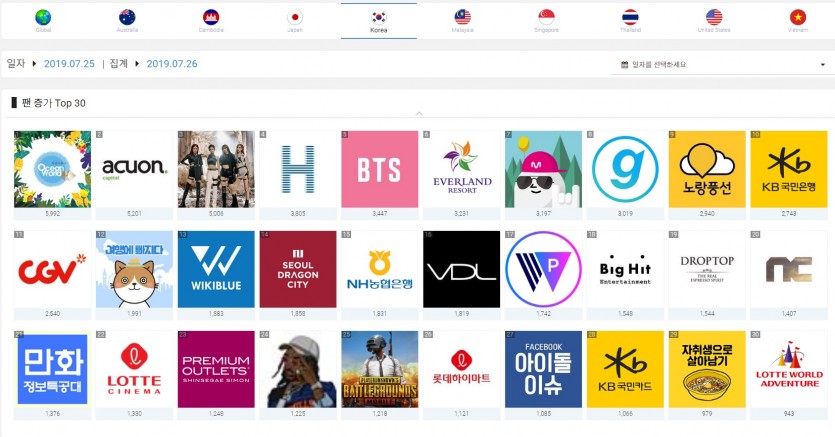
Task: Select the CGV logo tile
Action: tap(52, 269)
